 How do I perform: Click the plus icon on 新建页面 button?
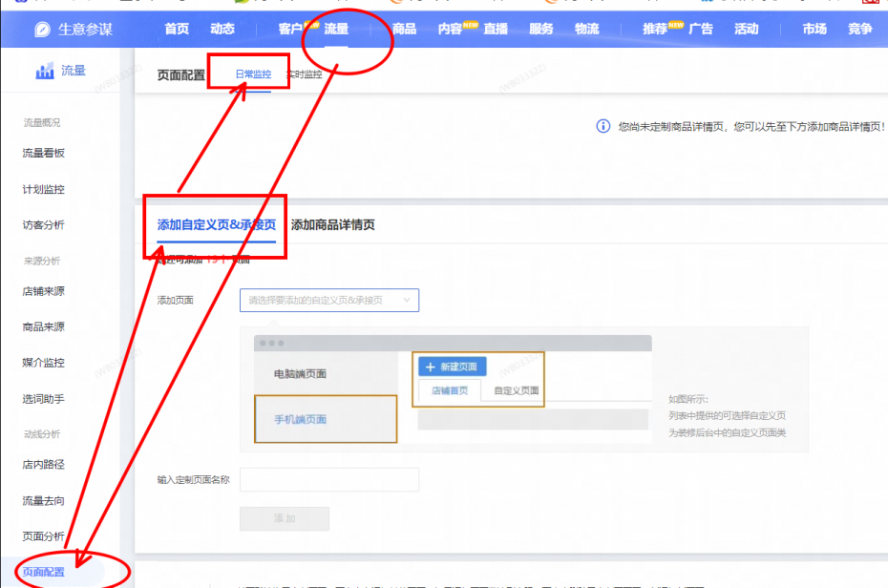tap(431, 367)
